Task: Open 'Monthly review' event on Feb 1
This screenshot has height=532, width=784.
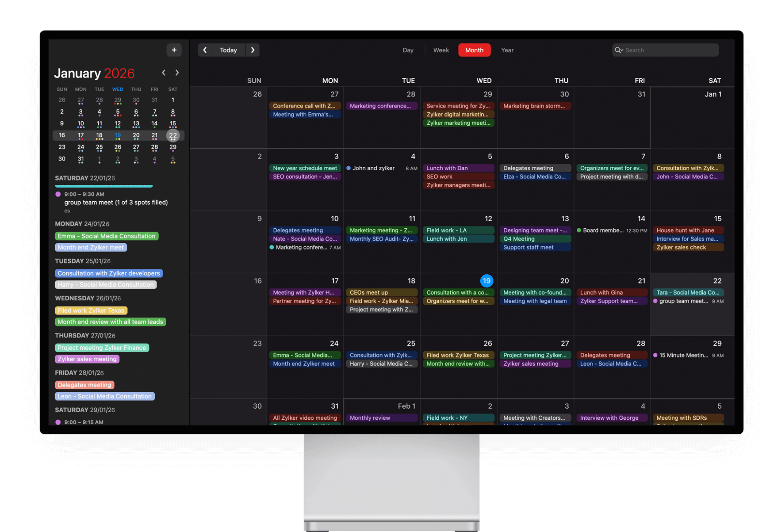Action: (x=382, y=418)
